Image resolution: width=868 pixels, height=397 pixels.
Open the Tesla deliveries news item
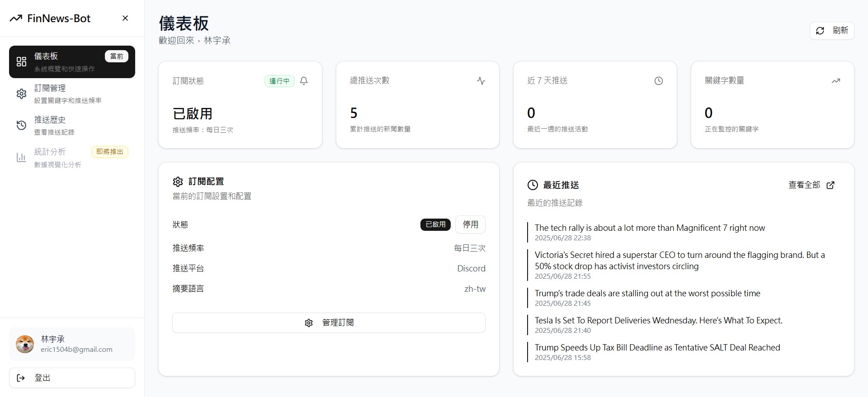tap(658, 321)
